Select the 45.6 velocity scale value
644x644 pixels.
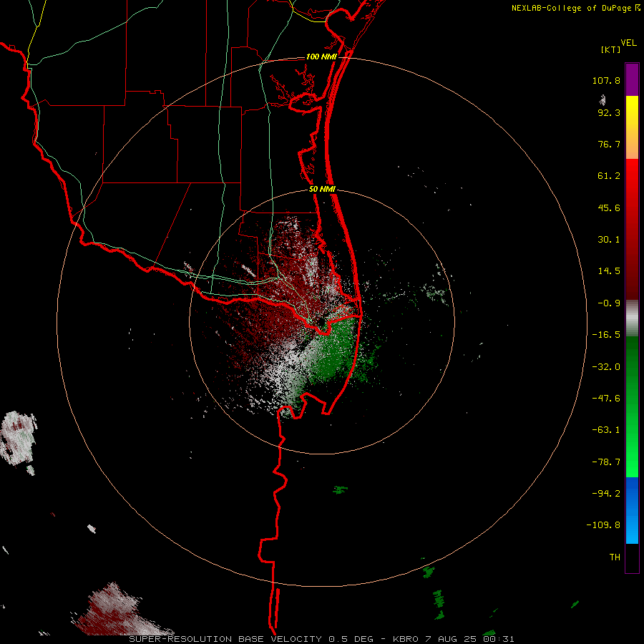pos(609,208)
